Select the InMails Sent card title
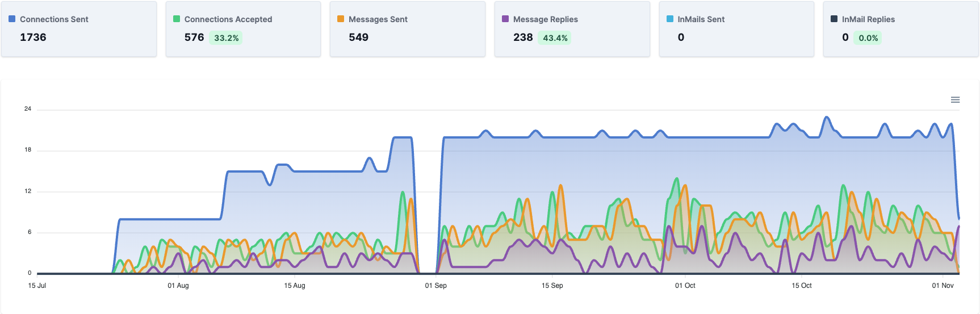The width and height of the screenshot is (980, 314). click(701, 19)
